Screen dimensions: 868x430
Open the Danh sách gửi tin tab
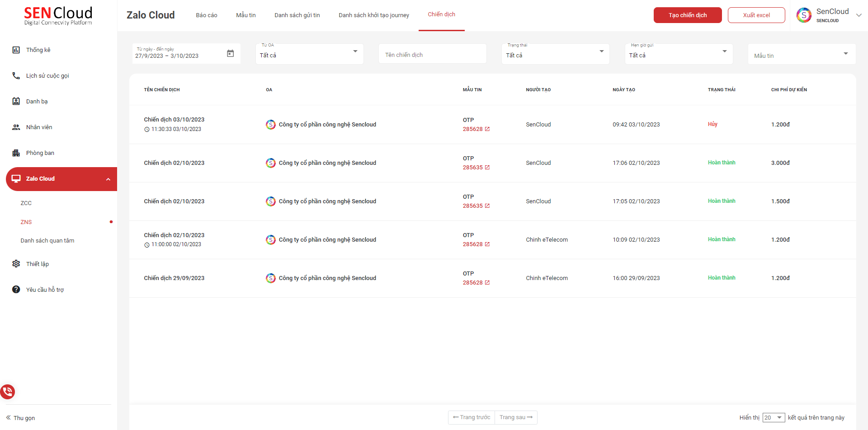coord(297,15)
